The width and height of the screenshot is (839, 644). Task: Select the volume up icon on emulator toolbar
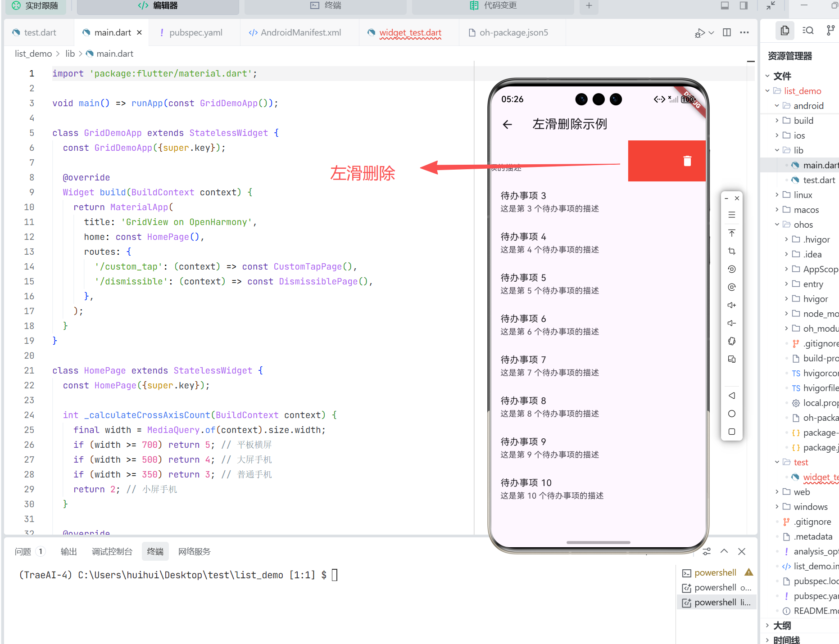731,305
